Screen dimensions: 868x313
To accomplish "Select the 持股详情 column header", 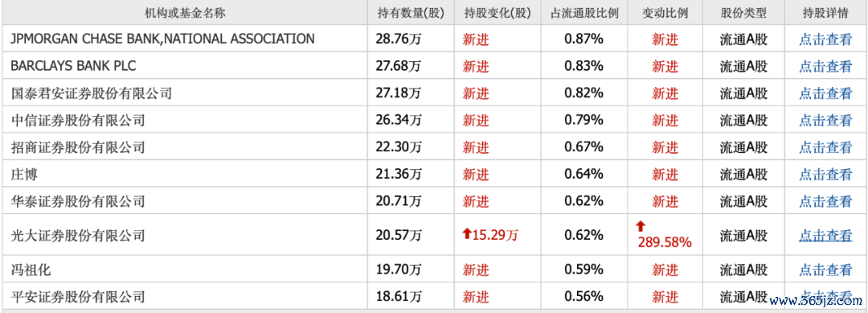I will click(825, 14).
